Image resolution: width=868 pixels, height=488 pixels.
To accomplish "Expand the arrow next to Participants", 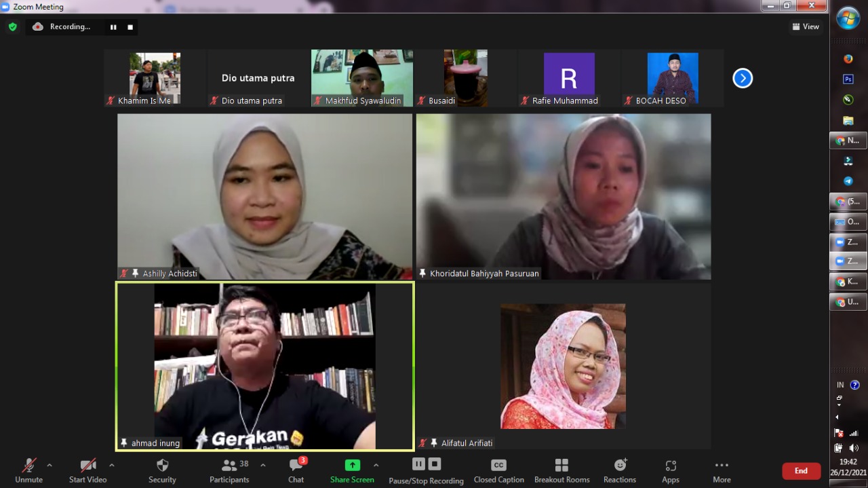I will [x=263, y=466].
